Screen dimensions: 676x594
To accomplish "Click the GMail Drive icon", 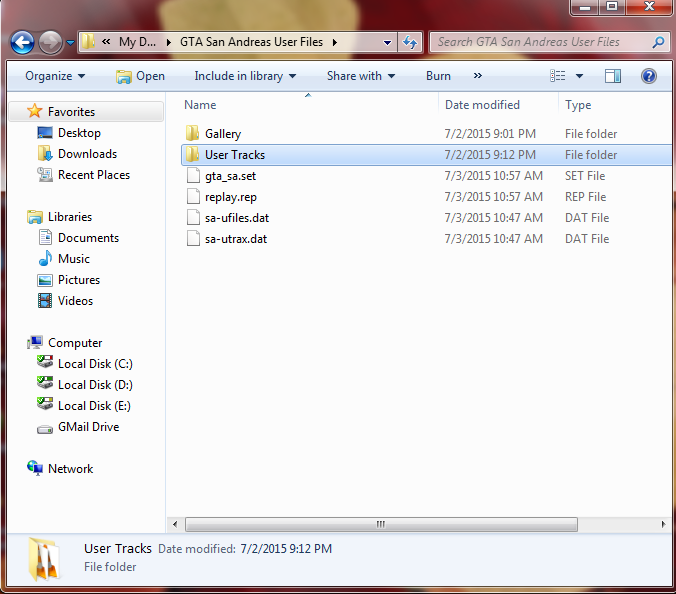I will (x=45, y=429).
